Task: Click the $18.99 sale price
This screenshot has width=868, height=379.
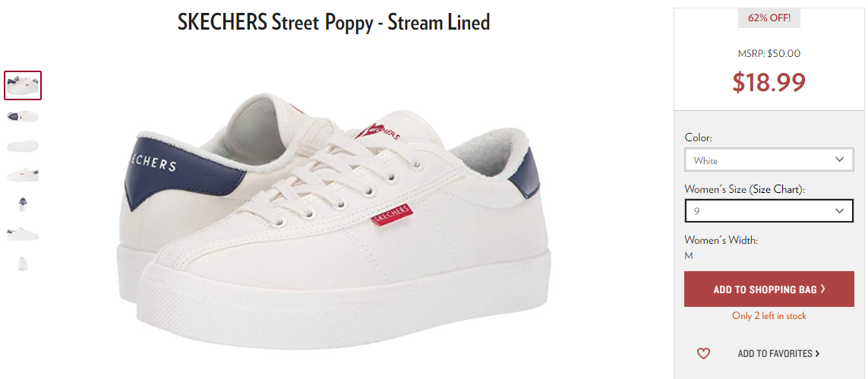Action: pos(769,83)
